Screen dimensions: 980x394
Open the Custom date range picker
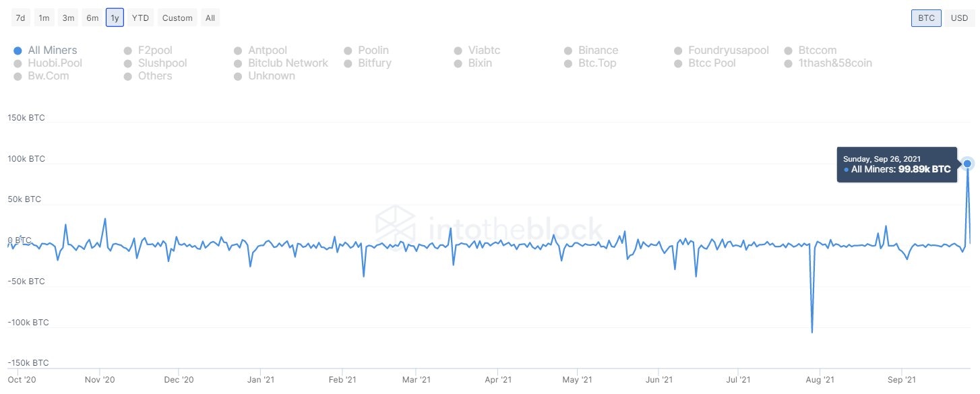pos(177,18)
